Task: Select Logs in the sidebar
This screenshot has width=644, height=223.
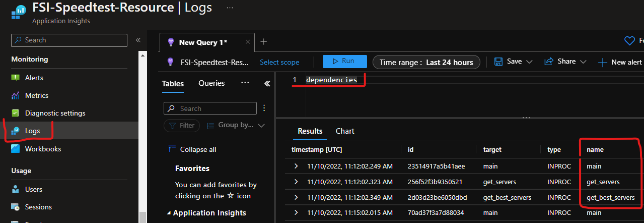Action: tap(32, 131)
